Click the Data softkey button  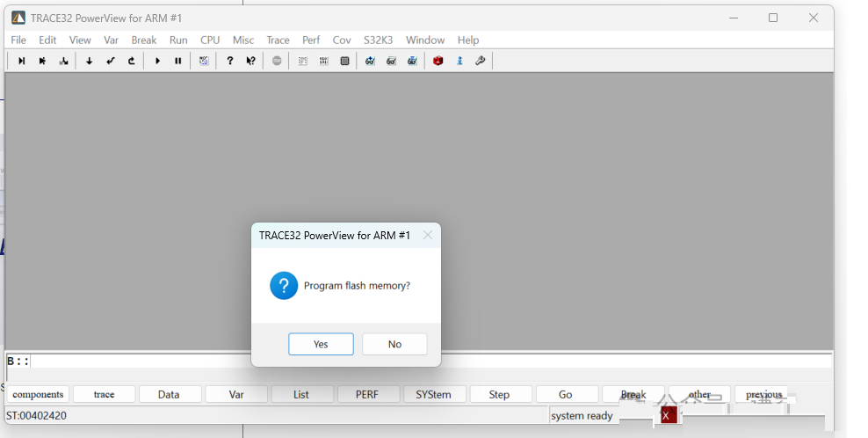[169, 394]
